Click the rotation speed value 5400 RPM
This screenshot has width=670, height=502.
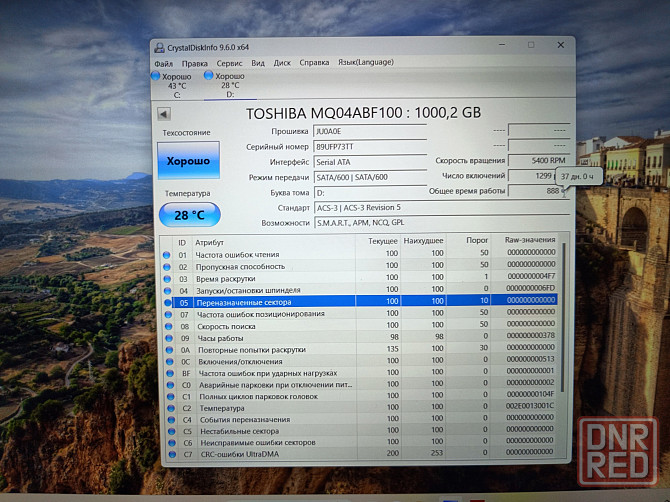click(539, 161)
